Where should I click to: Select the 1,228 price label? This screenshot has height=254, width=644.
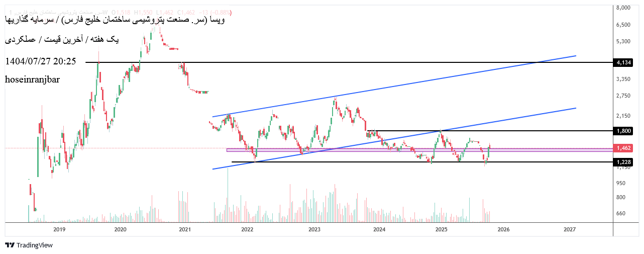(623, 162)
